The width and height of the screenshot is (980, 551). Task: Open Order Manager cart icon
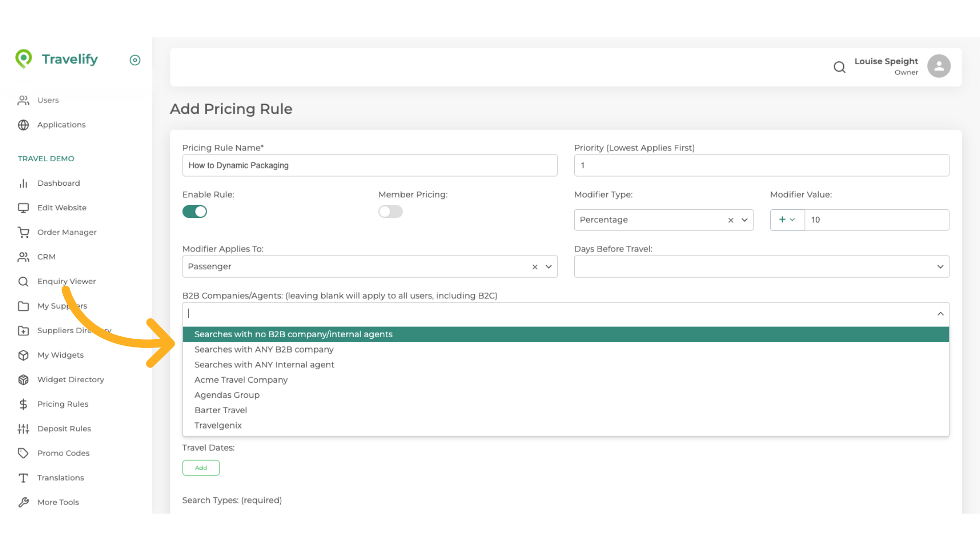[x=23, y=232]
